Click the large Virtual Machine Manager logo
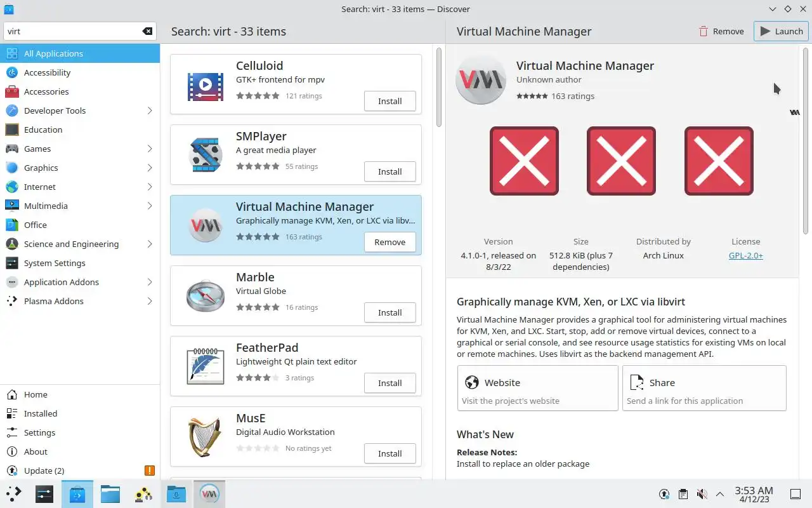The width and height of the screenshot is (812, 508). (x=481, y=79)
